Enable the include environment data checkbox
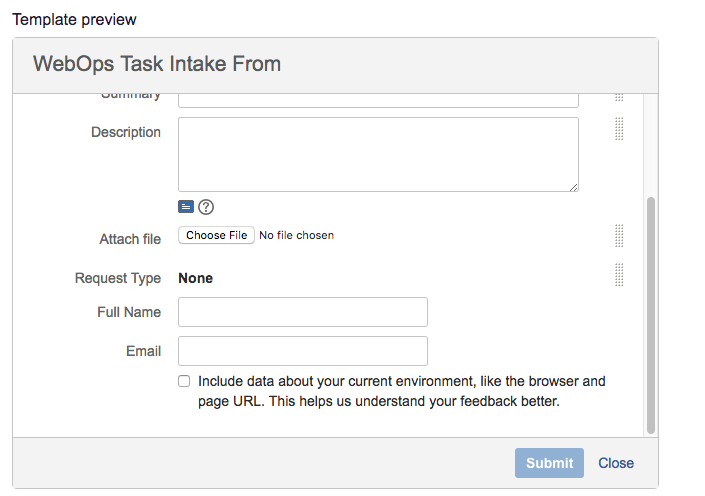Screen dimensions: 705x496 pos(184,381)
